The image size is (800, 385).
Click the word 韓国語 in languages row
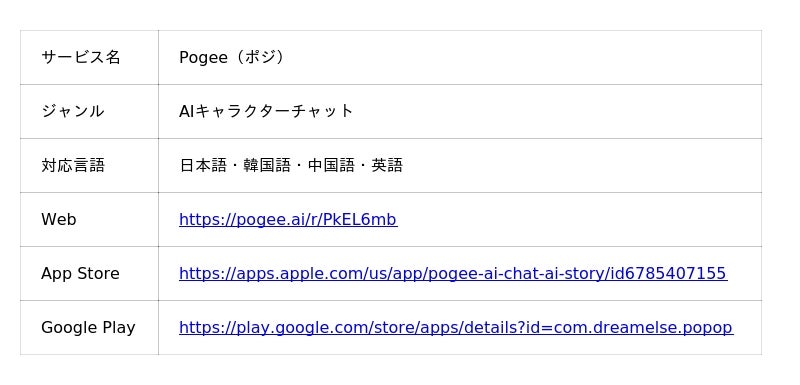pos(267,166)
